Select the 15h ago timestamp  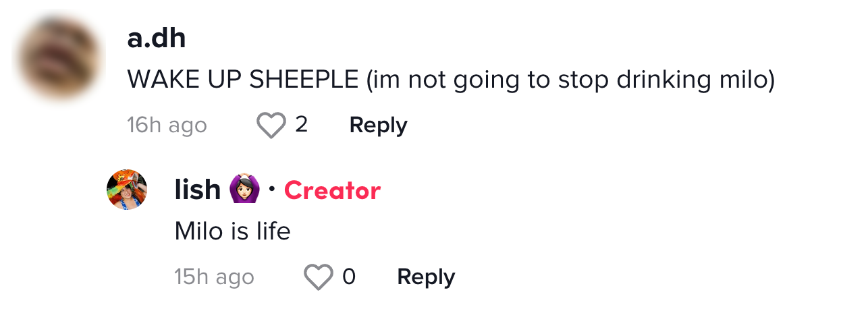214,277
